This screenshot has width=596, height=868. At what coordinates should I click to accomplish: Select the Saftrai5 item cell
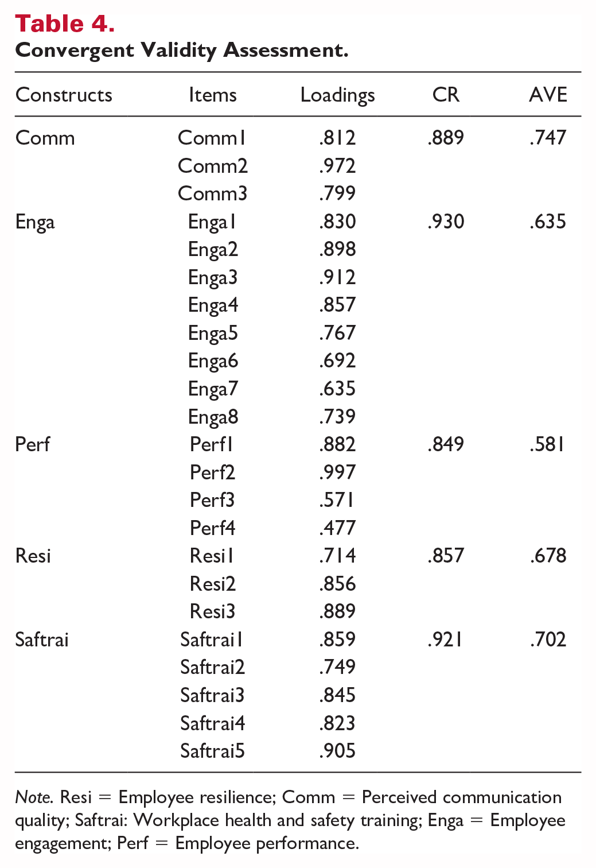[x=213, y=751]
